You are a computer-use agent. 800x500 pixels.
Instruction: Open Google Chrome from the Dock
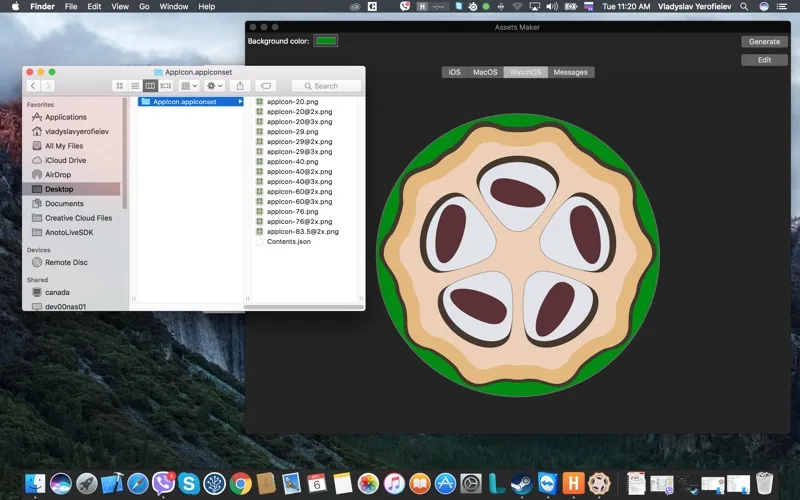[x=240, y=484]
